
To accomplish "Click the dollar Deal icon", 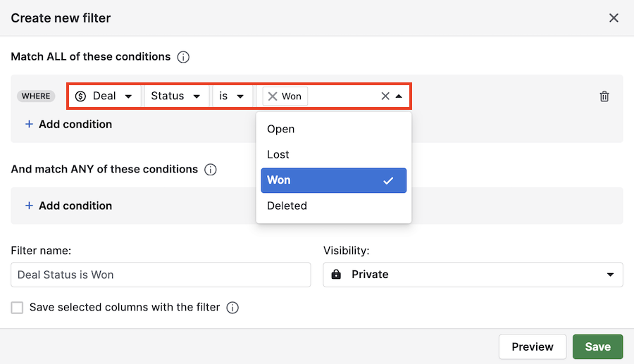I will pos(81,96).
